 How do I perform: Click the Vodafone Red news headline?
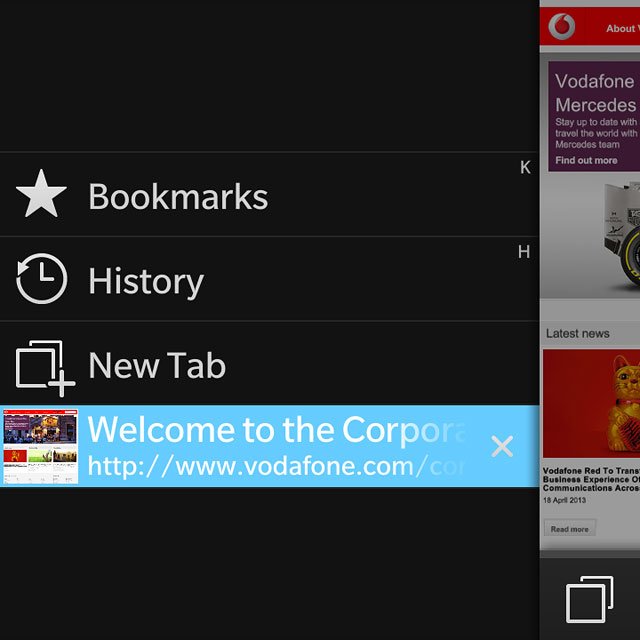tap(591, 479)
